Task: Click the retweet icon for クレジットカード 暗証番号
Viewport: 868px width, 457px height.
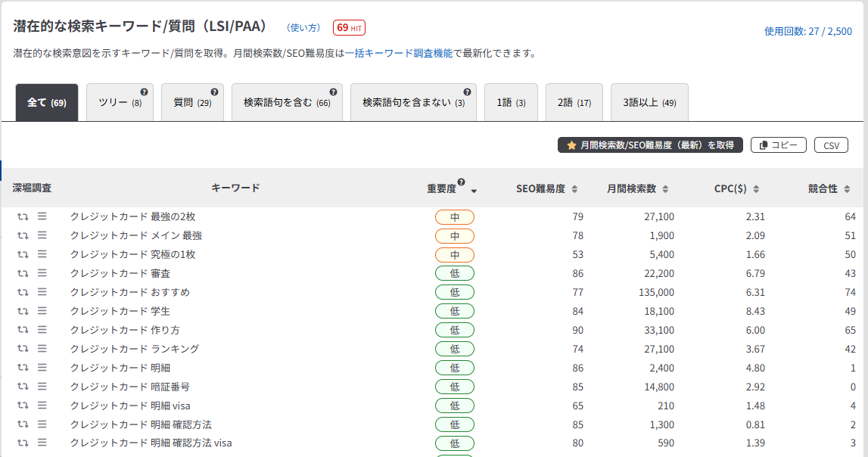Action: pyautogui.click(x=23, y=387)
